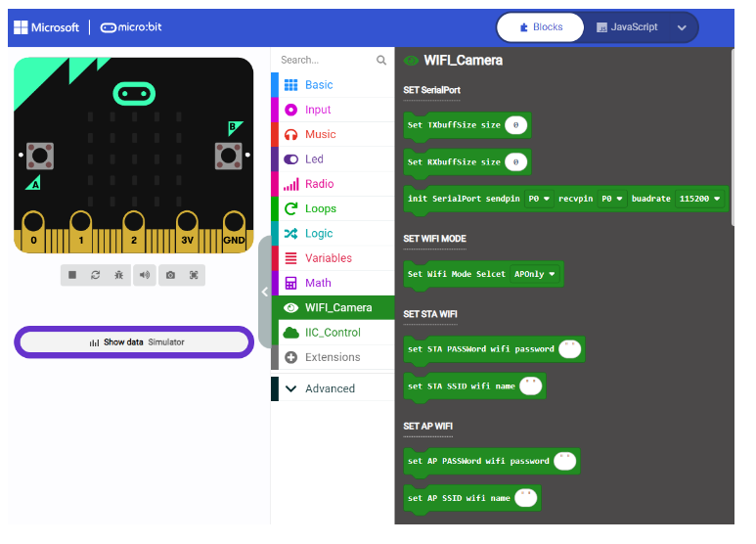Image resolution: width=756 pixels, height=544 pixels.
Task: Click the TXbuffSize size value field
Action: tap(515, 125)
